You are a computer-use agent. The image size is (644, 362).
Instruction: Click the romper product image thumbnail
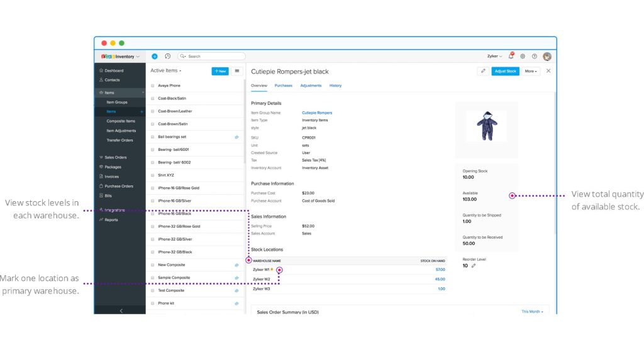(x=487, y=126)
